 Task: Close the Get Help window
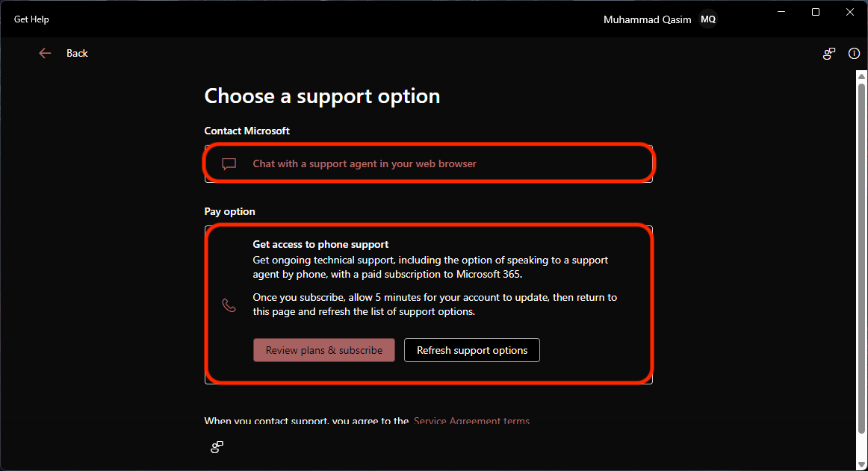[x=850, y=12]
